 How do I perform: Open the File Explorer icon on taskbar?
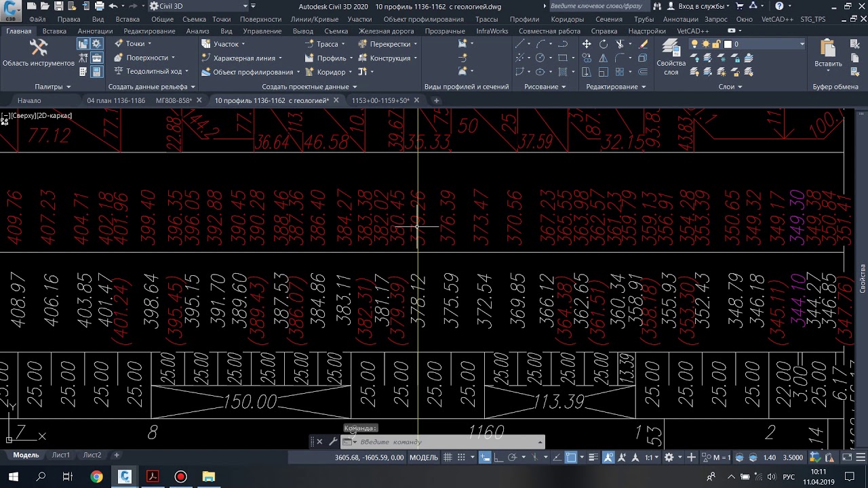coord(209,477)
